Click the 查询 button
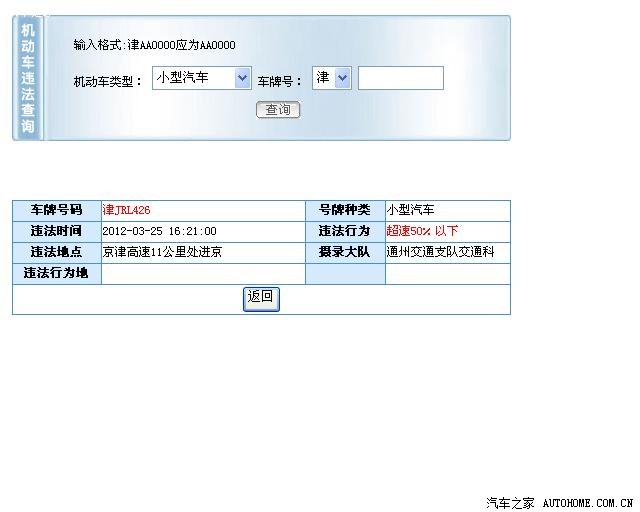Screen dimensions: 640x512 [x=278, y=109]
